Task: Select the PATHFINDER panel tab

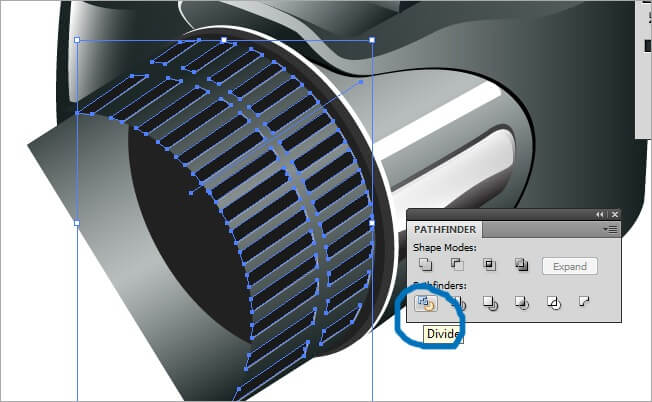Action: pyautogui.click(x=445, y=230)
